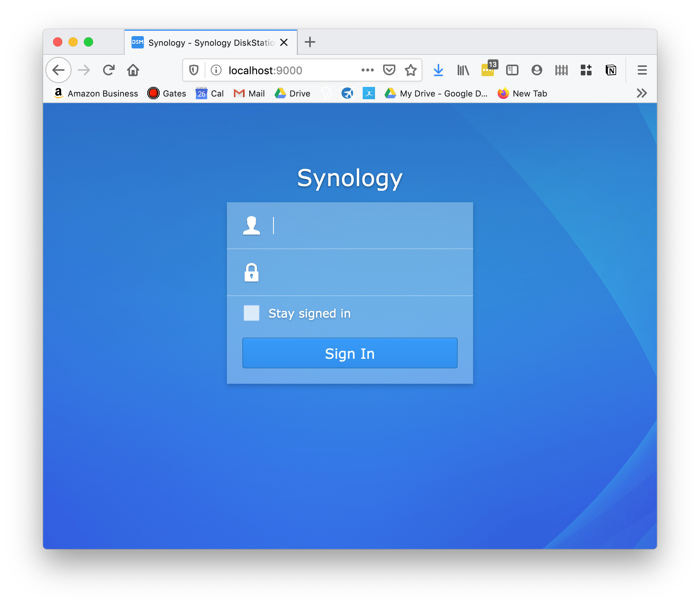
Task: Open the New Tab bookmark
Action: (x=522, y=93)
